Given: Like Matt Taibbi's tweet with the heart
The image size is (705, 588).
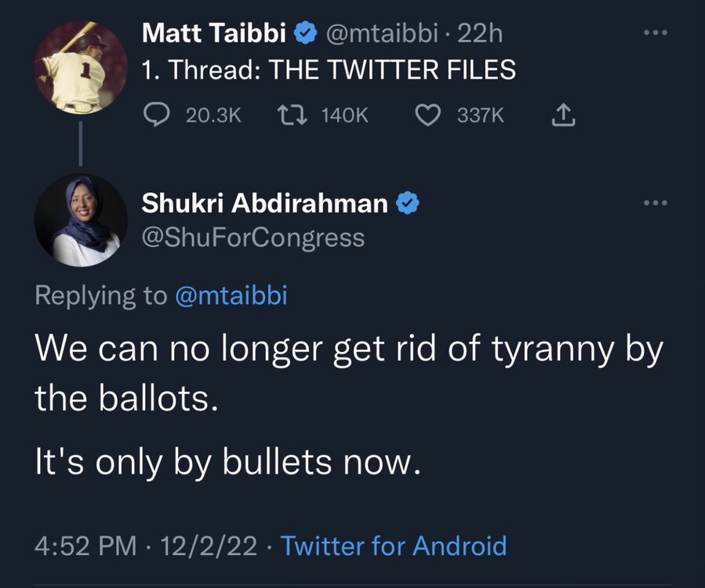Looking at the screenshot, I should click(x=427, y=116).
